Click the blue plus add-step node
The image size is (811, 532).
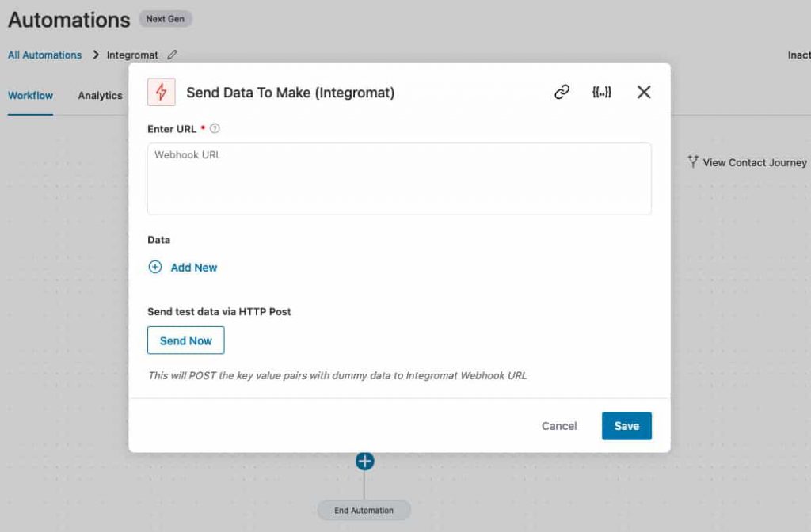click(364, 461)
